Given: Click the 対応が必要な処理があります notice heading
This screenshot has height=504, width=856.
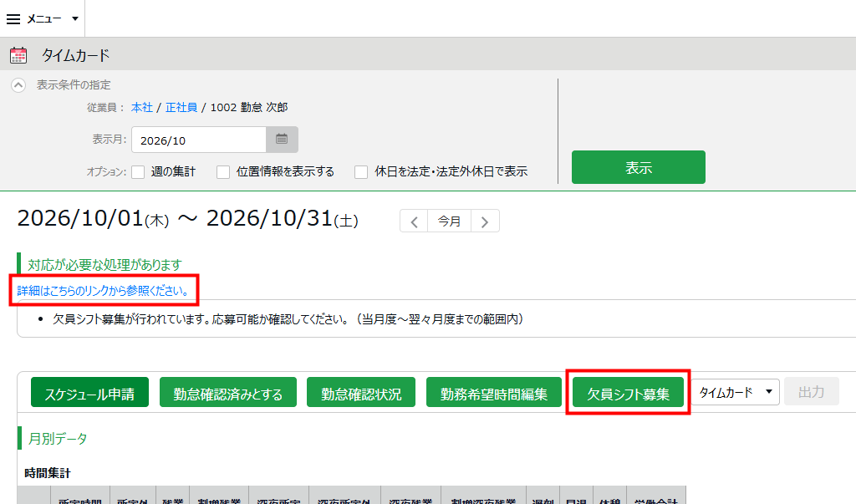Looking at the screenshot, I should click(x=104, y=265).
